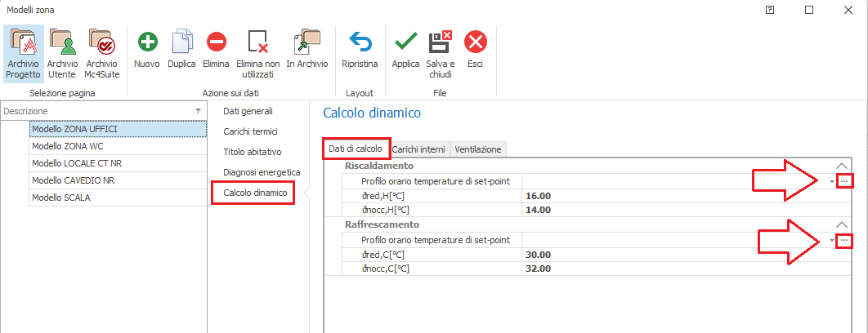This screenshot has width=868, height=333.
Task: Open the Archivio Utente archive
Action: 61,42
